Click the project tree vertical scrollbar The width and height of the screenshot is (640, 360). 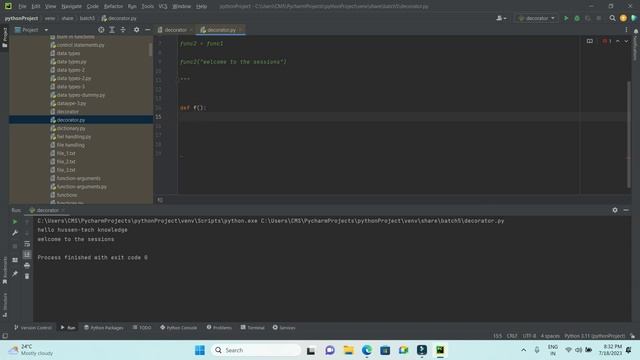[x=151, y=50]
